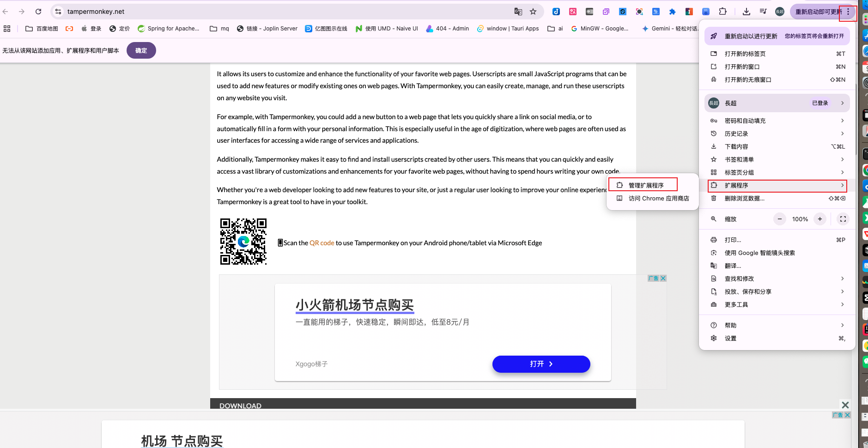Viewport: 868px width, 448px height.
Task: Enter fullscreen with the zoom row icon
Action: click(x=843, y=219)
